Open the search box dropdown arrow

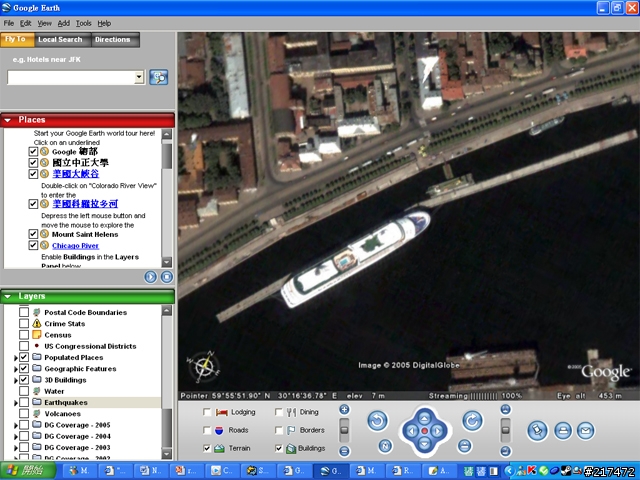[139, 77]
